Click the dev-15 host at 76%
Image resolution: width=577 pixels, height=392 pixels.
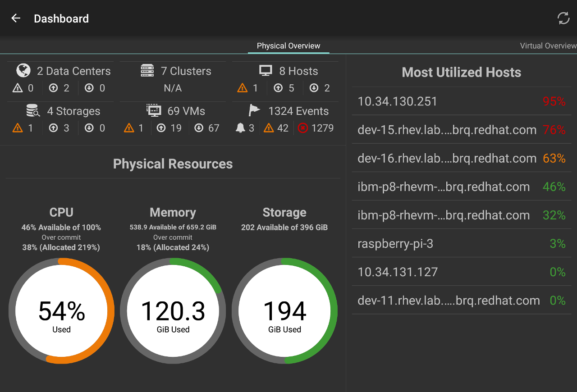461,130
